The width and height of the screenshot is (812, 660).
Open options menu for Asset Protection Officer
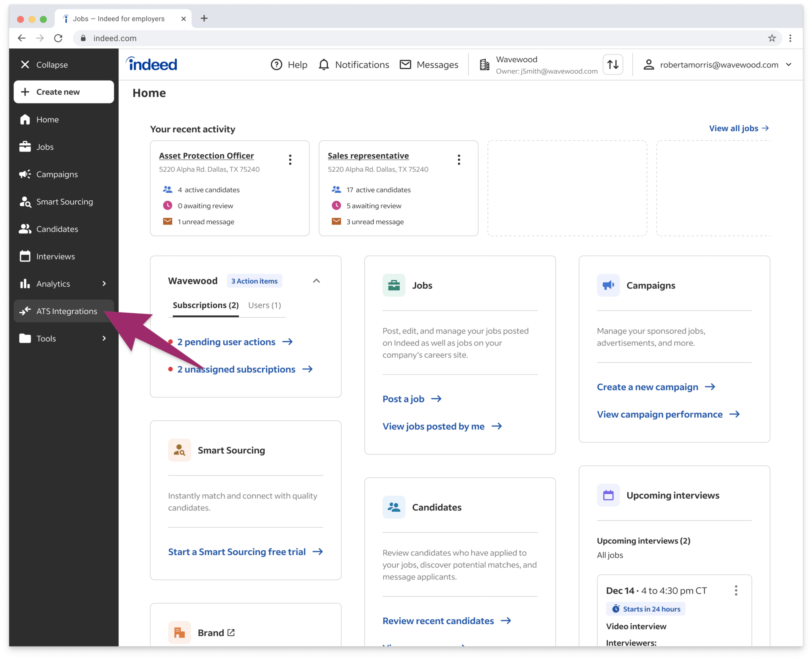coord(290,159)
